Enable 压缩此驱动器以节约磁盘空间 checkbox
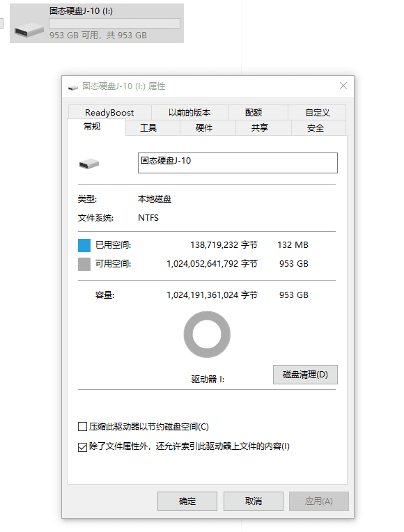 82,426
